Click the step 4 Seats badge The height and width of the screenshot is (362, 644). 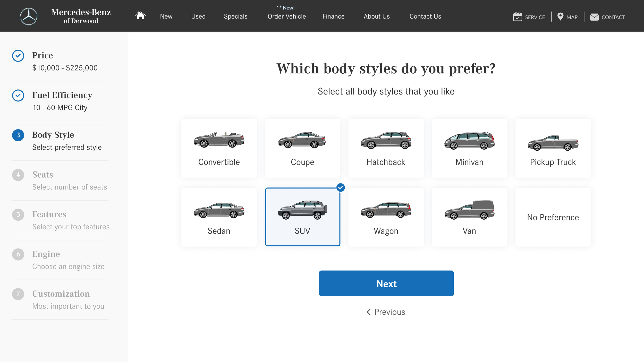18,175
